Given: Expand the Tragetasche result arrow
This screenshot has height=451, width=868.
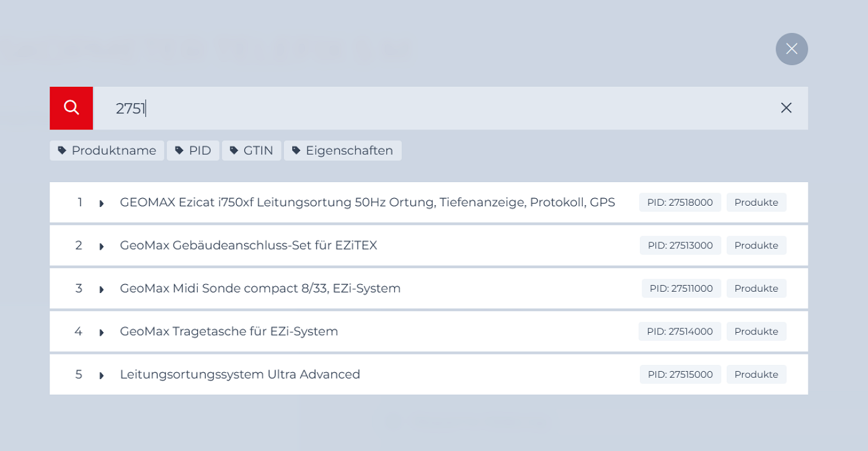Looking at the screenshot, I should [x=102, y=332].
